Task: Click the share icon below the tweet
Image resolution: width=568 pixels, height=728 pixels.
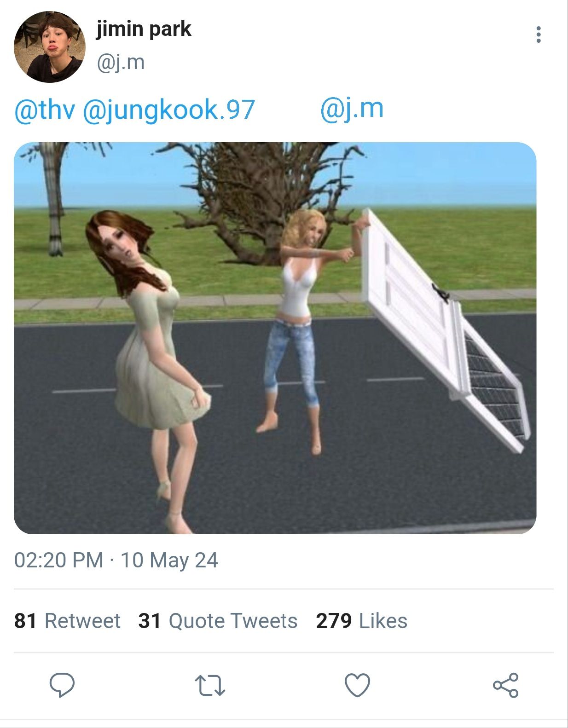Action: pyautogui.click(x=505, y=685)
